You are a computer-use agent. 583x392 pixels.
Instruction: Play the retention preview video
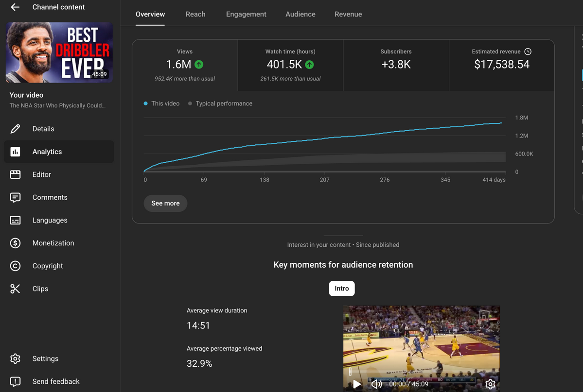(356, 384)
